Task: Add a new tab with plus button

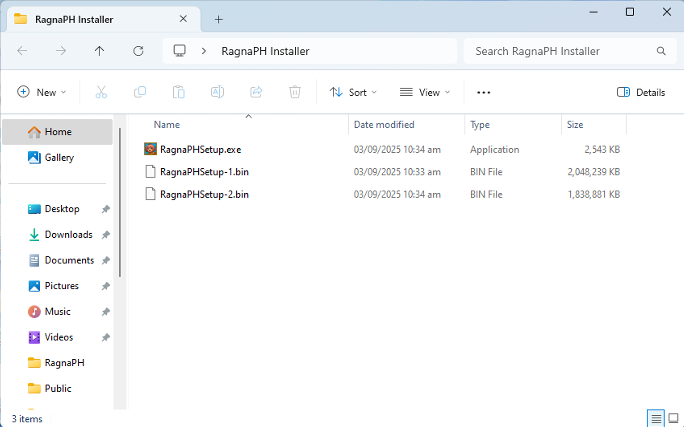Action: click(x=219, y=18)
